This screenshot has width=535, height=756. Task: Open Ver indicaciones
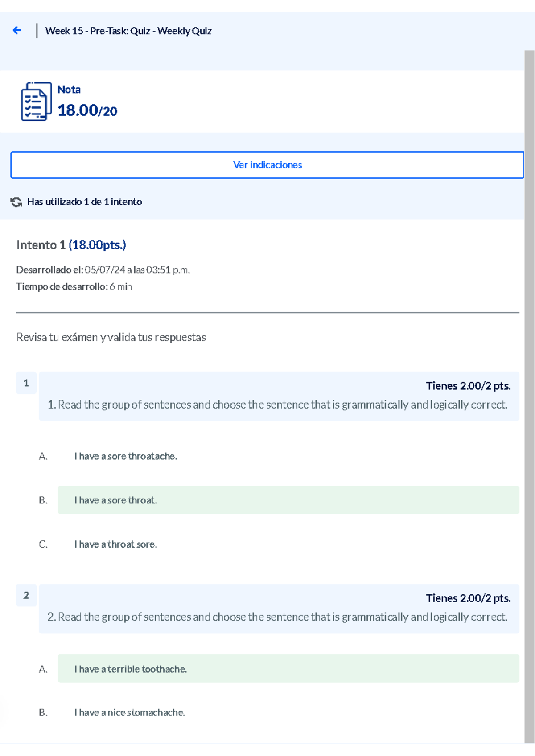pyautogui.click(x=267, y=165)
